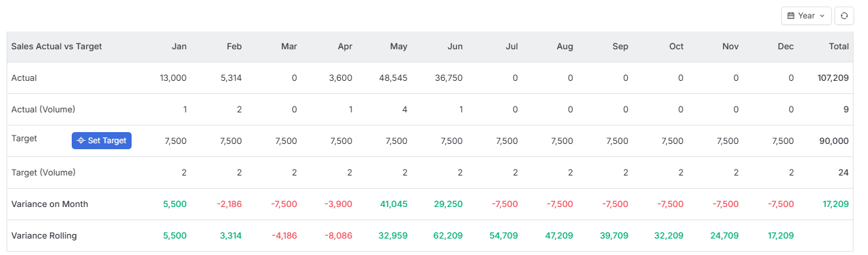Click the Jun rolling variance 62,209
The width and height of the screenshot is (868, 255).
449,236
